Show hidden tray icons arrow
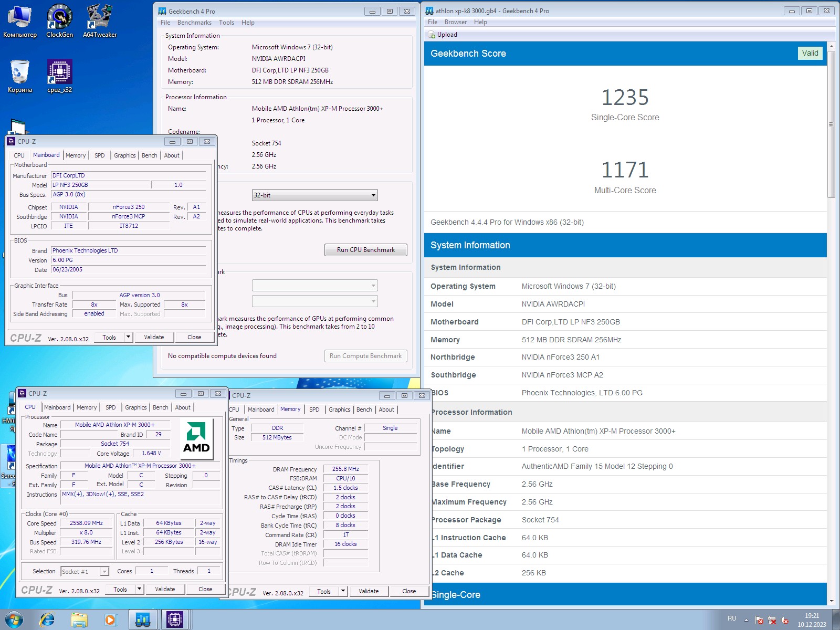840x630 pixels. point(746,620)
